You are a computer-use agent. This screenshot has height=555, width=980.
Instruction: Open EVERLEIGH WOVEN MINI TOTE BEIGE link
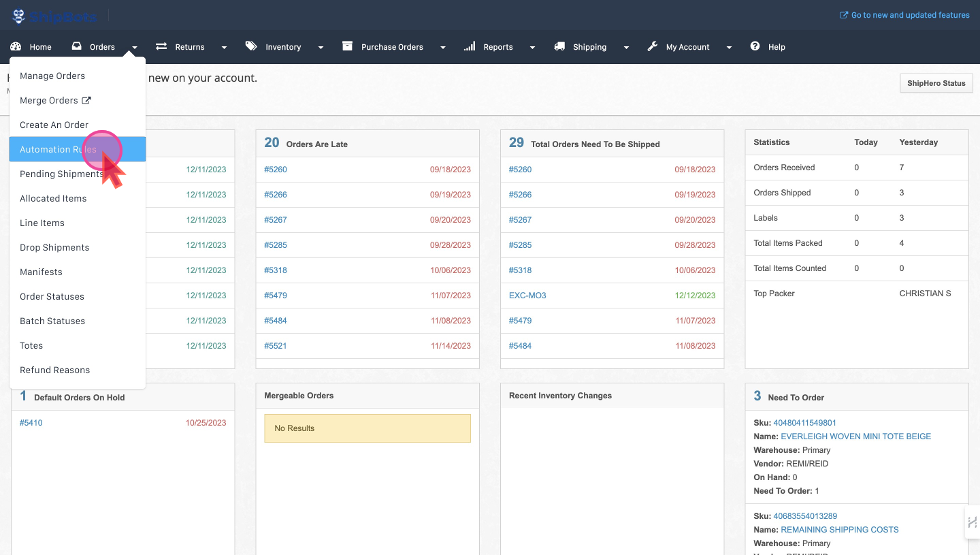point(855,437)
